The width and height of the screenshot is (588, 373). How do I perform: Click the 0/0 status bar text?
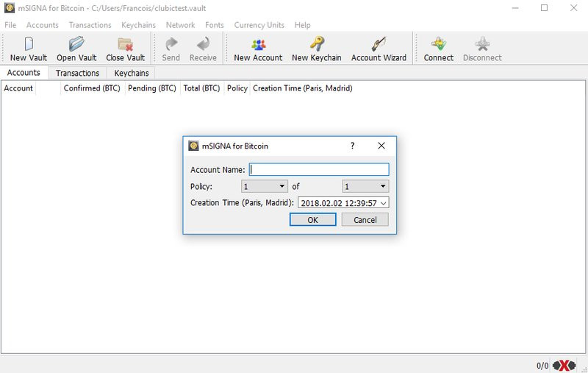tap(542, 366)
